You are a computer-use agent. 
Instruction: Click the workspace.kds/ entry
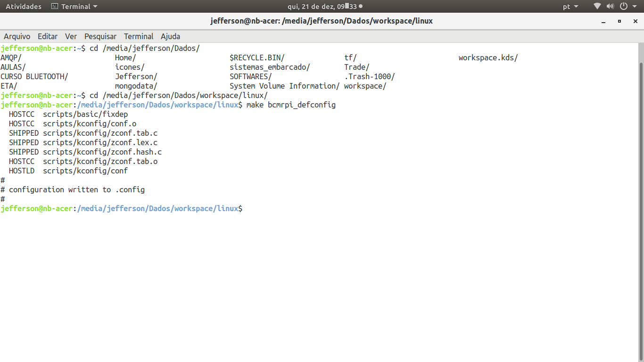coord(488,58)
